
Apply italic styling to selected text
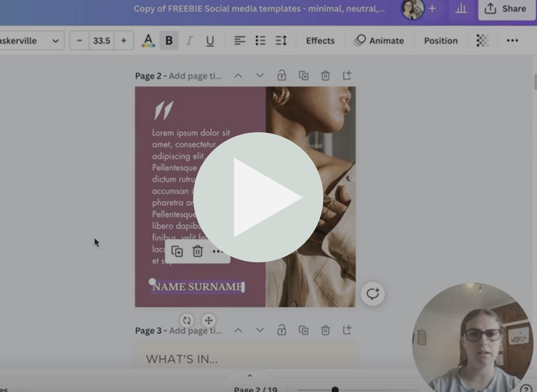coord(189,40)
